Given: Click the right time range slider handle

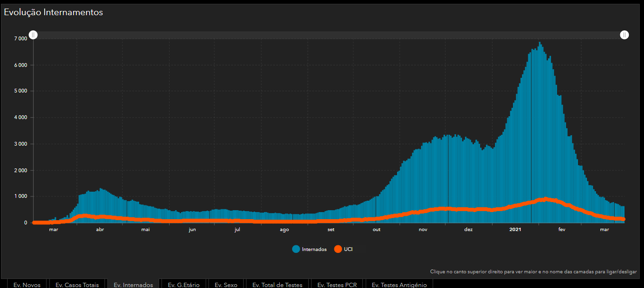Looking at the screenshot, I should coord(624,35).
